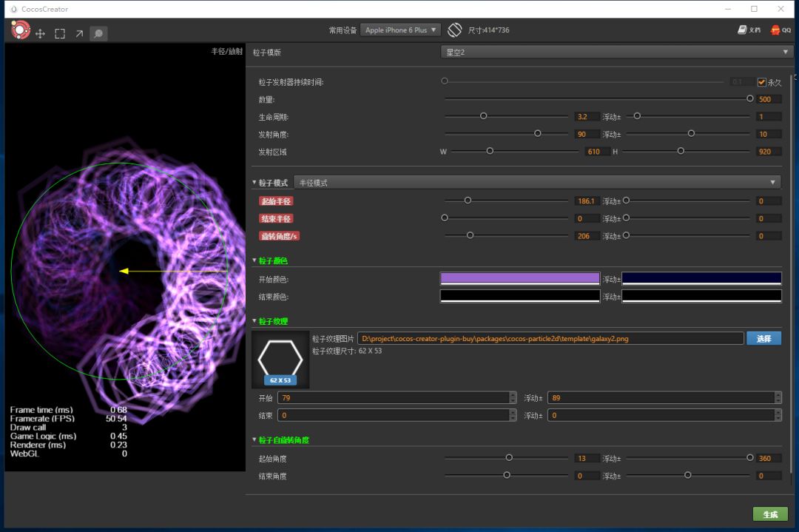The image size is (799, 532).
Task: Click the hexagon texture thumbnail preview
Action: (280, 360)
